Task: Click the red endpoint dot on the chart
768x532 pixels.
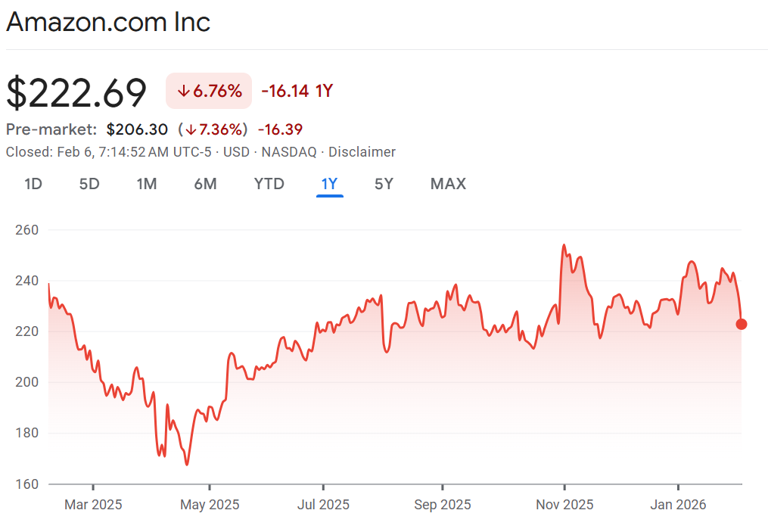Action: (x=742, y=324)
